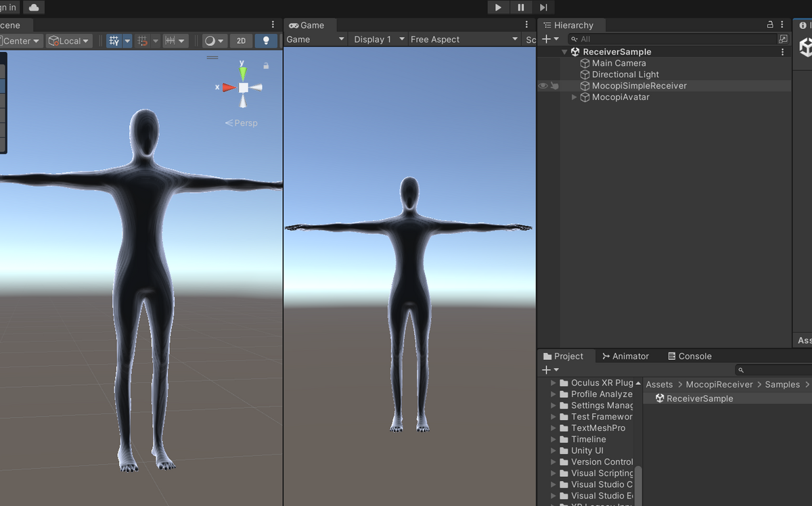Viewport: 812px width, 506px height.
Task: Toggle 2D view in Scene
Action: [241, 41]
